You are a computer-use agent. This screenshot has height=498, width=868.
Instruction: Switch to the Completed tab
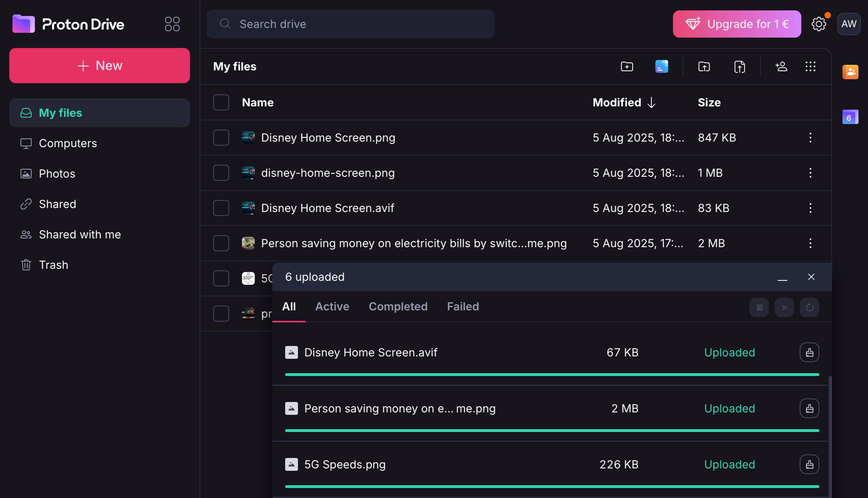coord(398,306)
